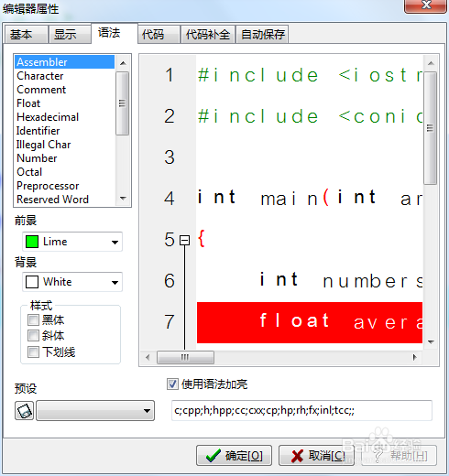
Task: Click the Lime foreground color swatch
Action: point(32,242)
